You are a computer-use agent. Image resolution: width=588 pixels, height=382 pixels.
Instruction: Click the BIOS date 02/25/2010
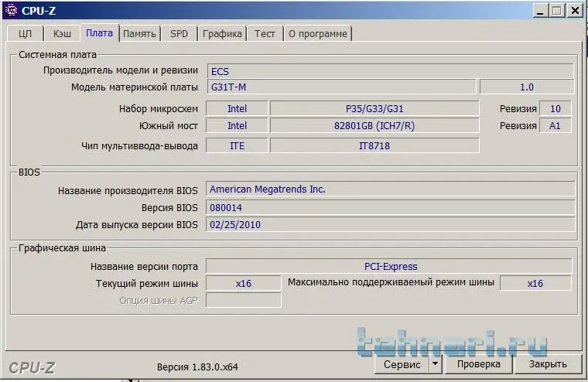pyautogui.click(x=390, y=224)
